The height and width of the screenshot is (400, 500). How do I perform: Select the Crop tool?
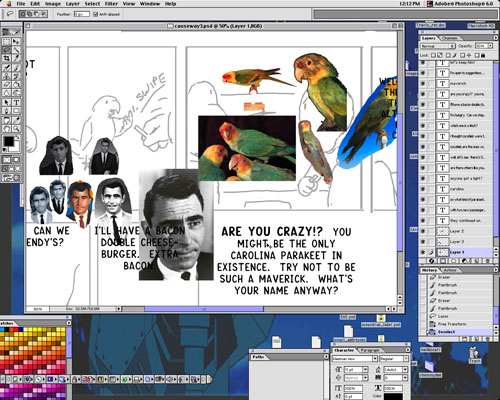(6, 58)
